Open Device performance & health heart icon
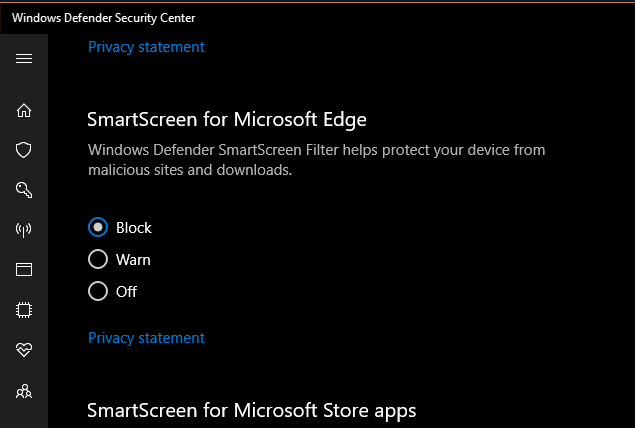 [24, 350]
